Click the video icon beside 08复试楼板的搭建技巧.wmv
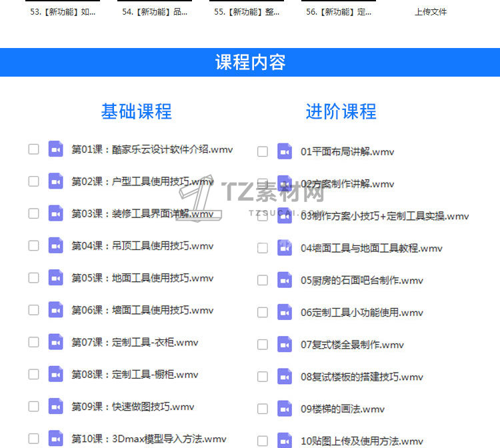The width and height of the screenshot is (500, 448). [285, 377]
